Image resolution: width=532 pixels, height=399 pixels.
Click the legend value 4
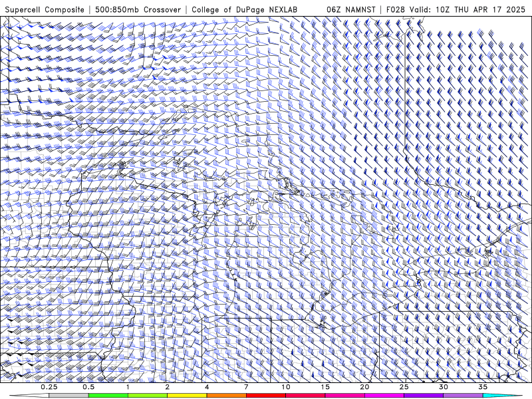[x=207, y=387]
